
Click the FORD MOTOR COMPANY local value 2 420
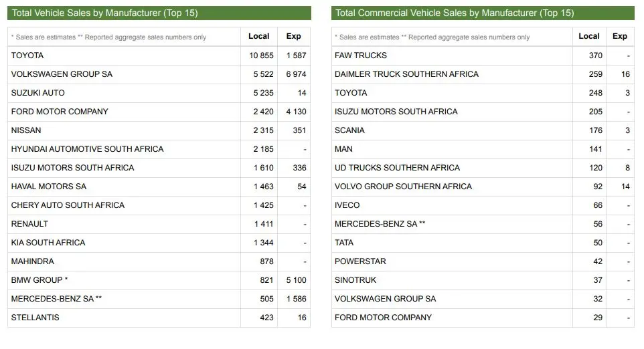263,112
